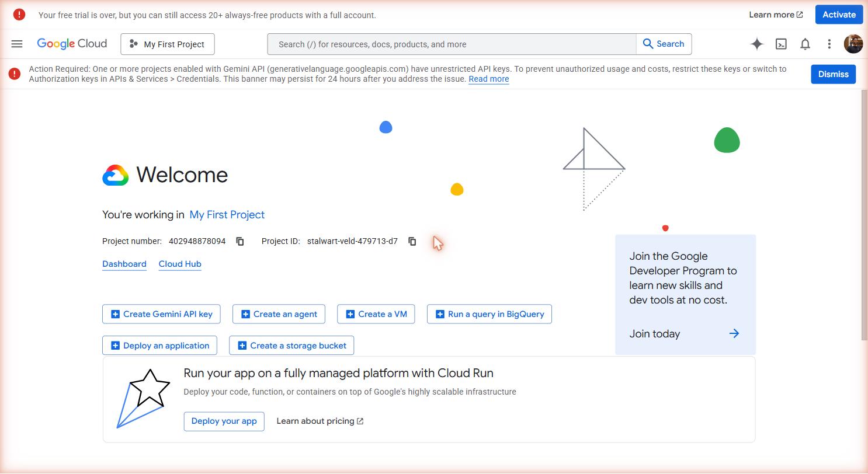Viewport: 868px width, 474px height.
Task: Go to the Dashboard link
Action: pos(124,264)
